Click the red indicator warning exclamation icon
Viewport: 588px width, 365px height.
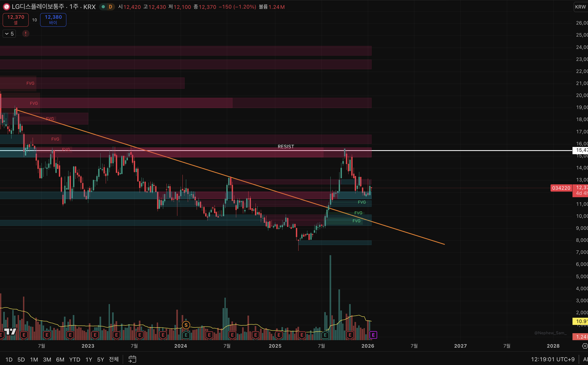tap(26, 34)
